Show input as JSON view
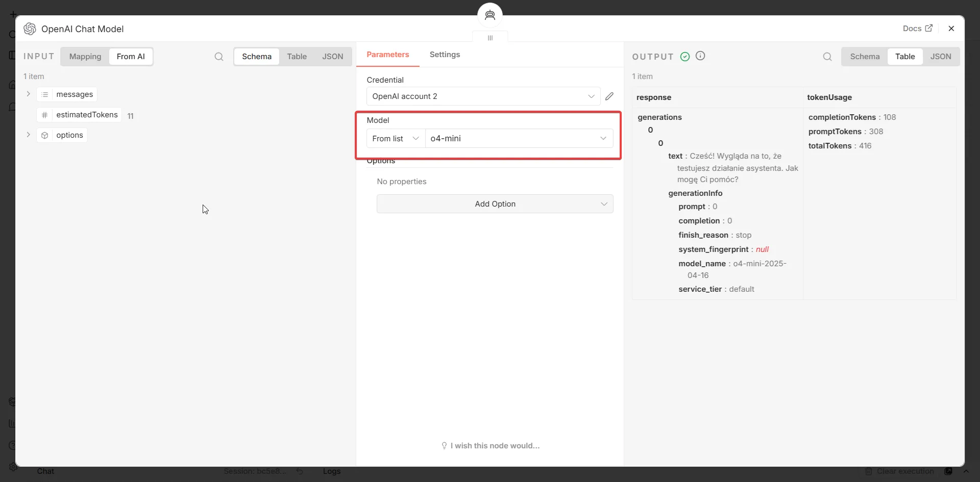 click(332, 57)
